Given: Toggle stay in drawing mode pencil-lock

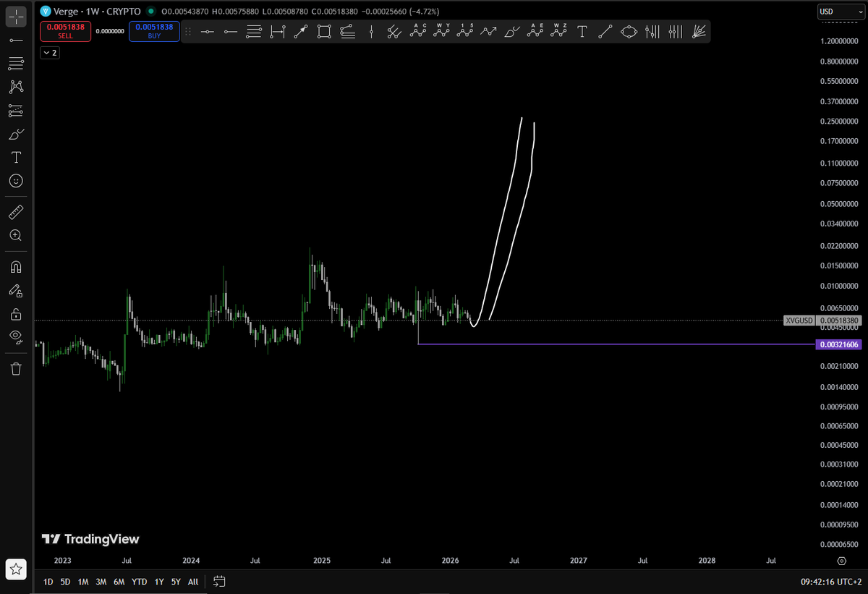Looking at the screenshot, I should [16, 290].
